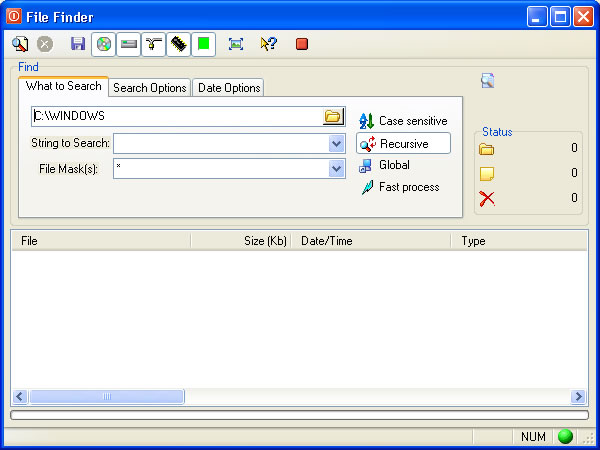Click the fullscreen frame toolbar icon
This screenshot has height=450, width=600.
236,44
